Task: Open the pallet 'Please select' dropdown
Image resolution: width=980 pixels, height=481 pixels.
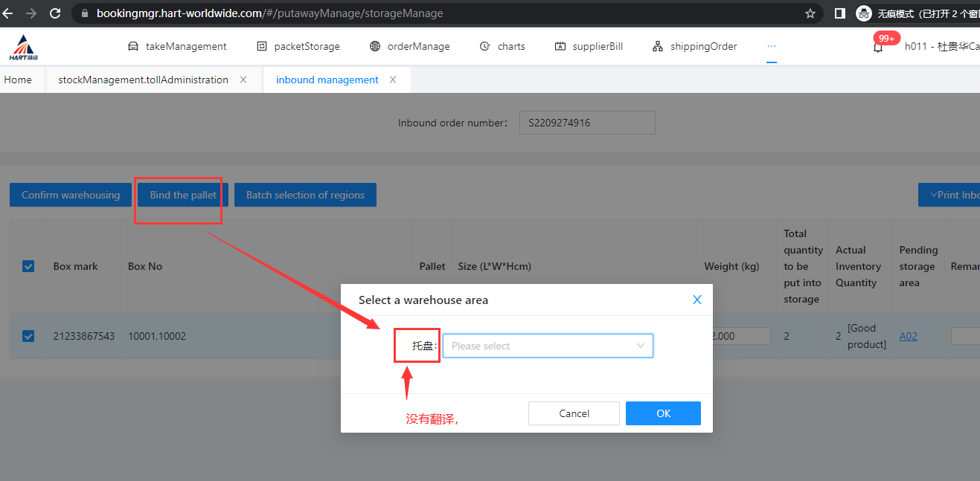Action: pyautogui.click(x=548, y=346)
